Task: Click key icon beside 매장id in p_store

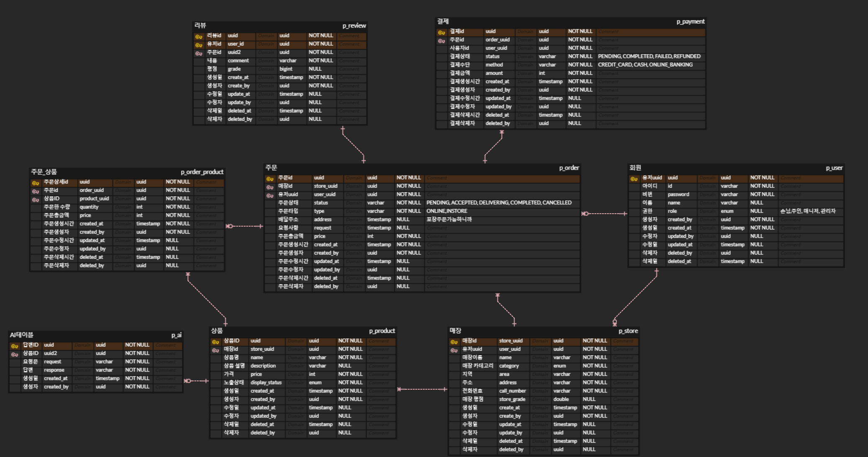Action: [x=454, y=342]
